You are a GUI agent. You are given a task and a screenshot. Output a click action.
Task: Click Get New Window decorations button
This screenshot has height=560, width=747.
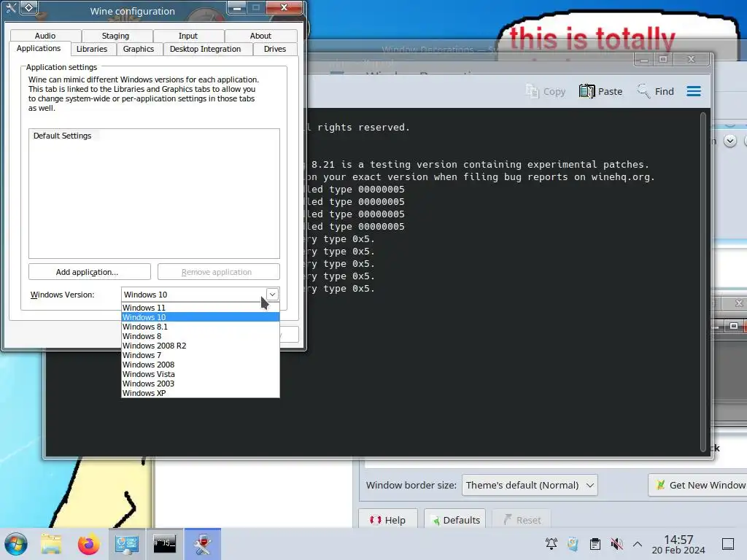click(x=697, y=485)
